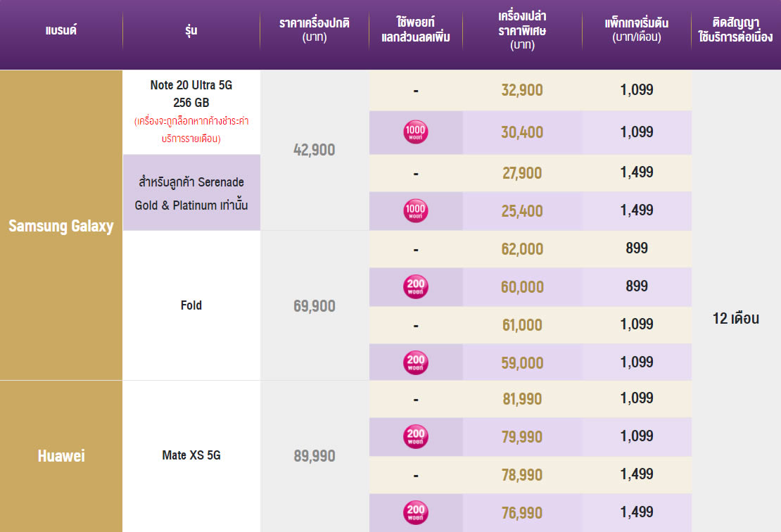This screenshot has height=532, width=781.
Task: Click the Serenade Gold & Platinum note
Action: pyautogui.click(x=191, y=194)
